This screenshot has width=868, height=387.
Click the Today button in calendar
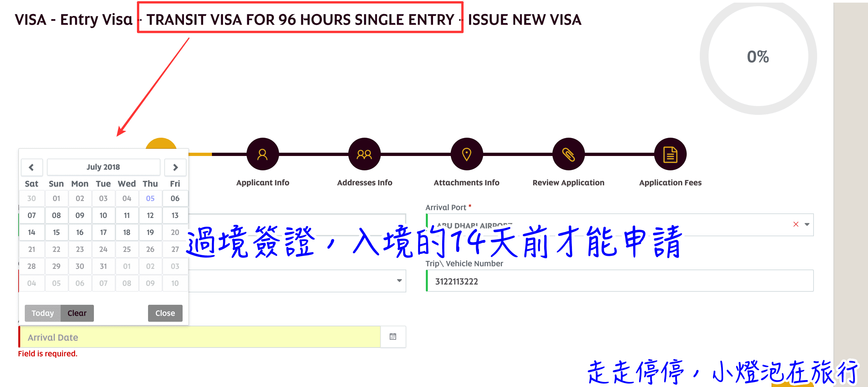[x=43, y=312]
